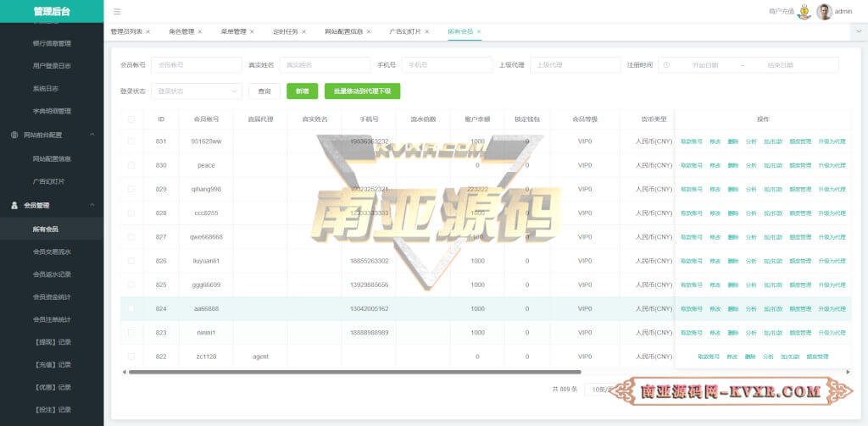868x426 pixels.
Task: Click the clock icon in 注册时间 field
Action: click(667, 65)
